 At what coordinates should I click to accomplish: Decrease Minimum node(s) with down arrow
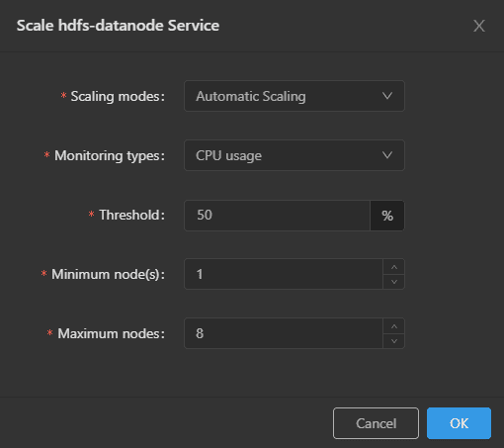tap(394, 282)
